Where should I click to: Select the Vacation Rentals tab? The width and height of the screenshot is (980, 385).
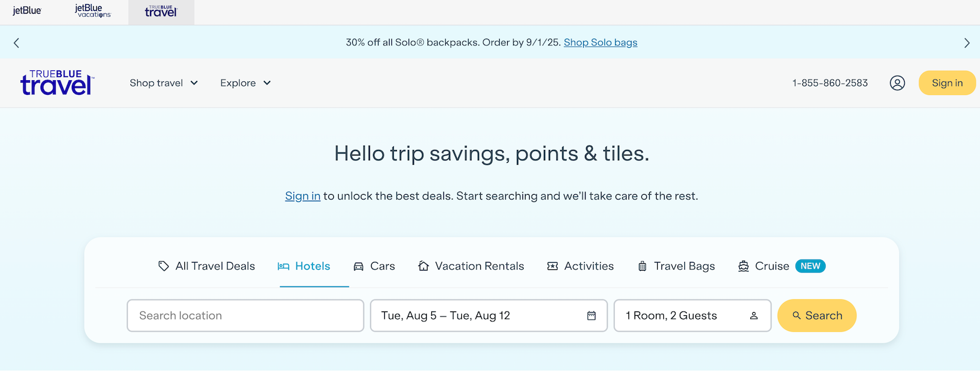pos(471,266)
